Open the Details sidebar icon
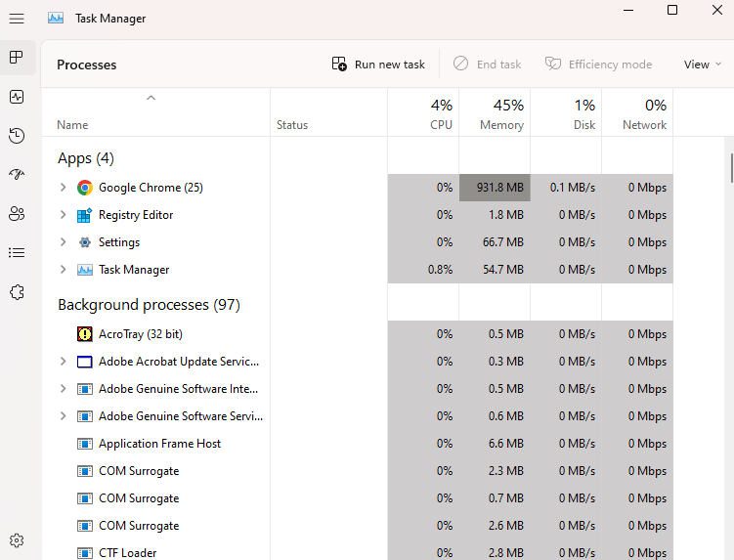Viewport: 734px width, 560px height. click(x=17, y=253)
